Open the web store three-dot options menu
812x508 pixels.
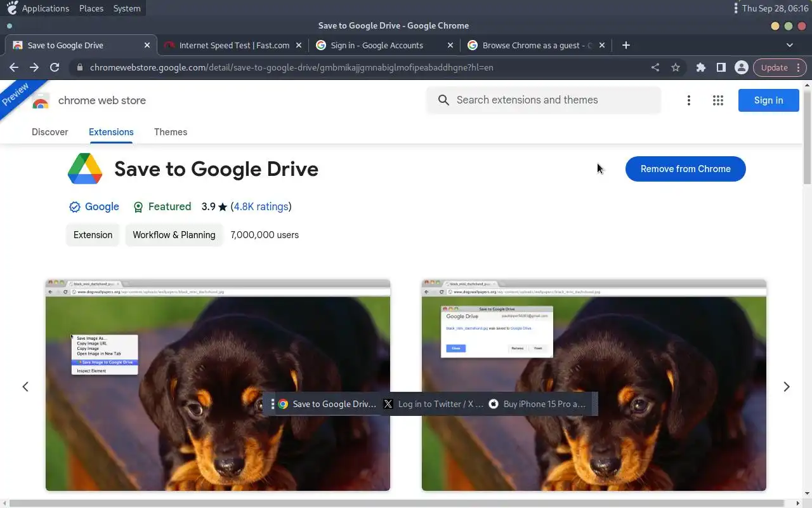pyautogui.click(x=689, y=100)
